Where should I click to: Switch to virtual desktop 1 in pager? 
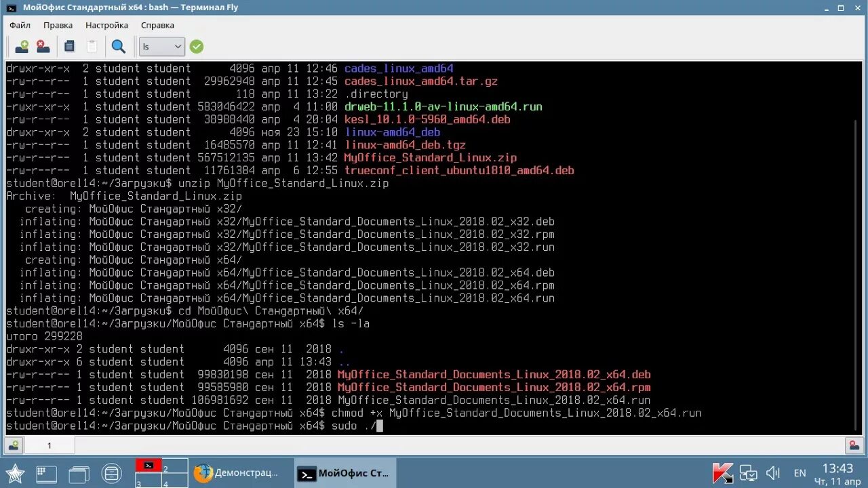click(149, 466)
